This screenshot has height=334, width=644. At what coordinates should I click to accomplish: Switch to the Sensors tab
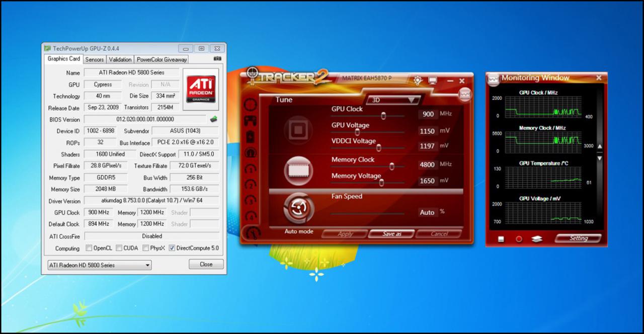tap(95, 59)
